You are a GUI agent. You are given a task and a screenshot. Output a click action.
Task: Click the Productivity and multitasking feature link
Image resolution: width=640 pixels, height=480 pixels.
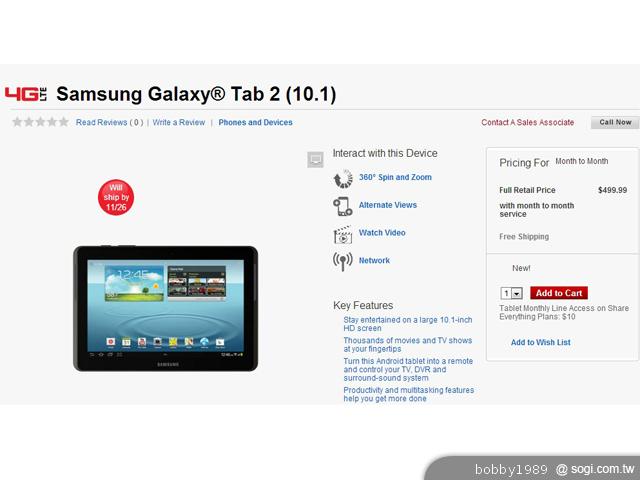point(409,394)
